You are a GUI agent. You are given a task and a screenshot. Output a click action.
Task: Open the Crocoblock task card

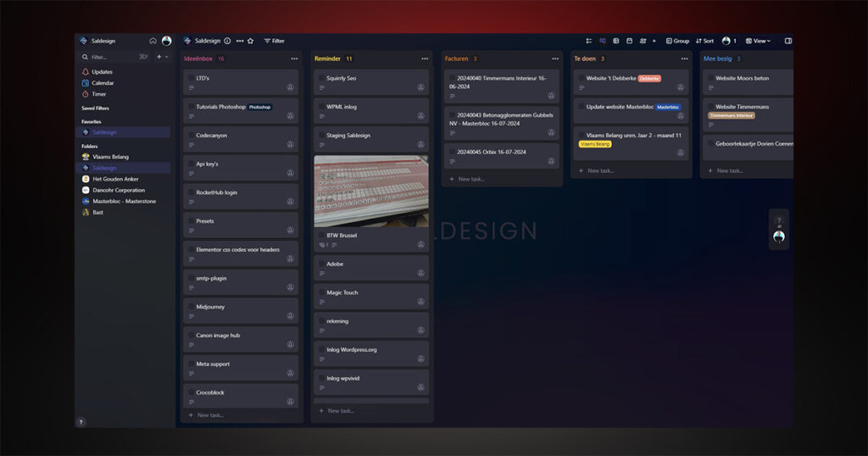click(241, 396)
